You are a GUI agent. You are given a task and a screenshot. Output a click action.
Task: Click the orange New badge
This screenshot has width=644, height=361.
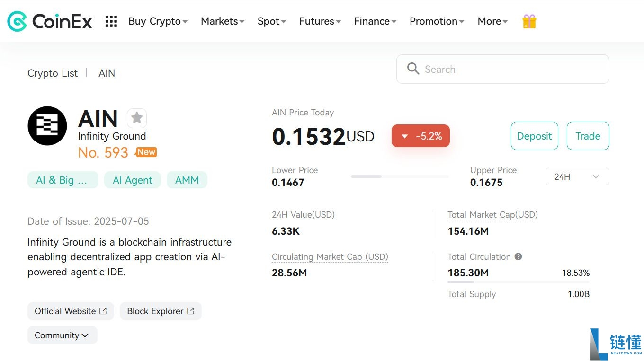[x=146, y=152]
